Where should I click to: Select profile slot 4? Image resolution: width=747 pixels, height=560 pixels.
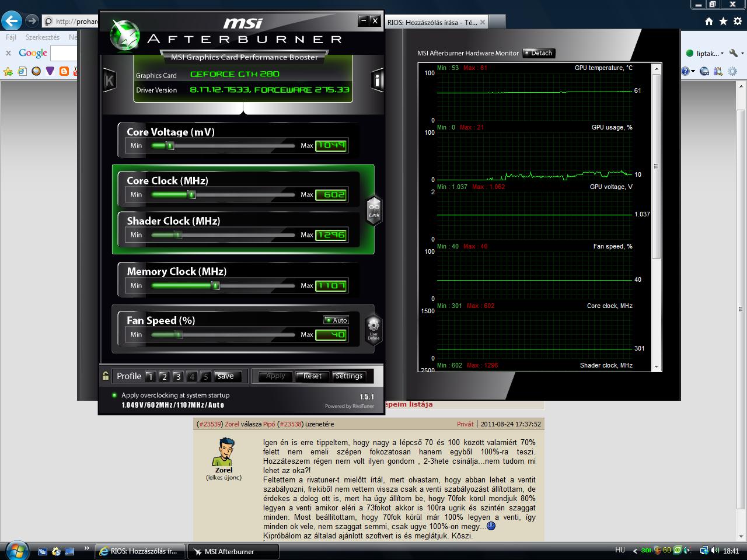[191, 376]
